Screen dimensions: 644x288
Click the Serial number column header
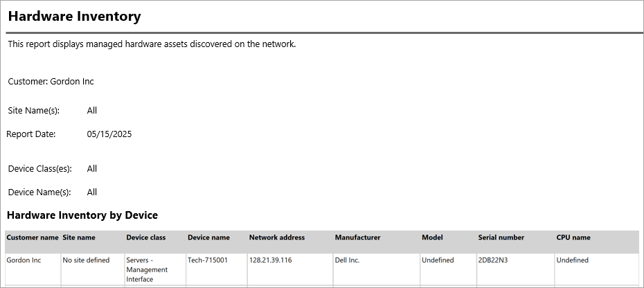point(501,237)
